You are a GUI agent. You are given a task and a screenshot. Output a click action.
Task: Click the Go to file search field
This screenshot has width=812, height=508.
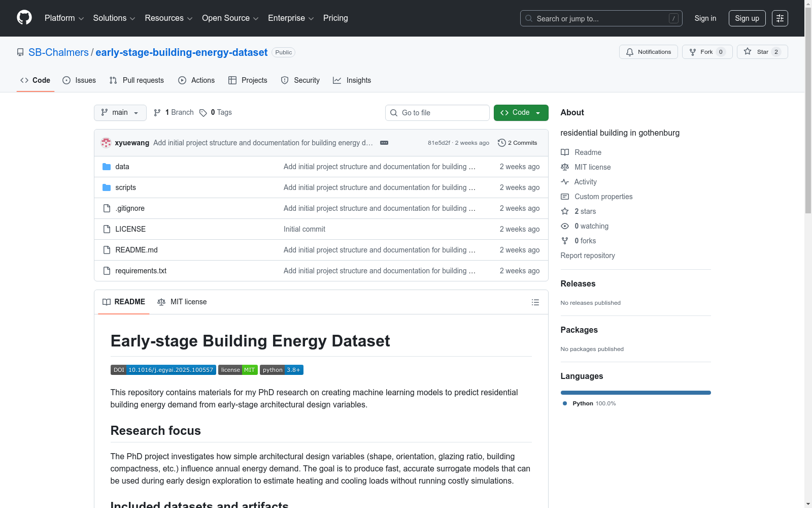437,113
